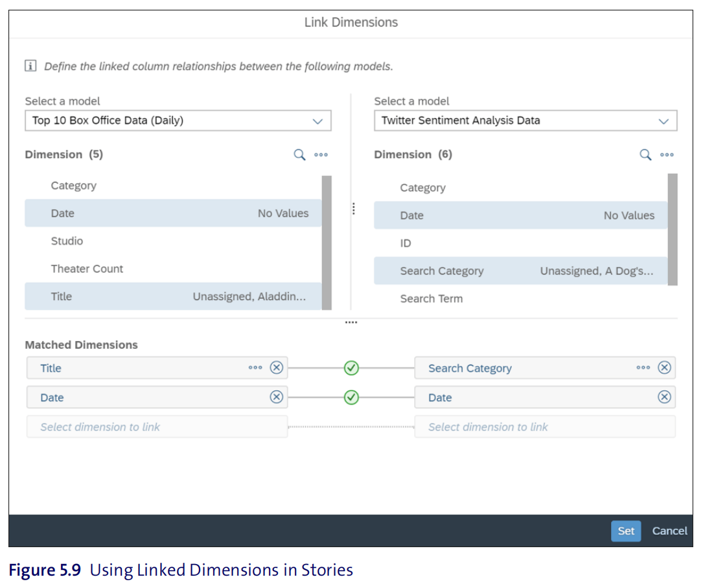This screenshot has width=703, height=588.
Task: Click the matched Title field on the left
Action: (157, 368)
